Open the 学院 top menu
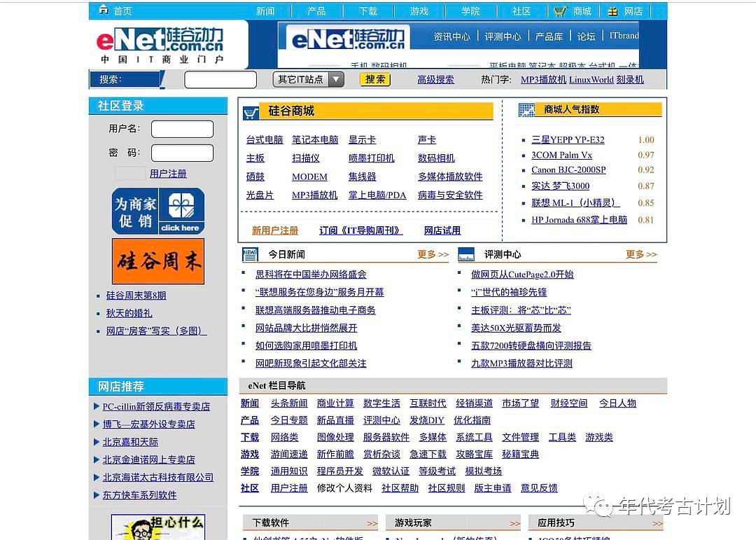 point(470,11)
